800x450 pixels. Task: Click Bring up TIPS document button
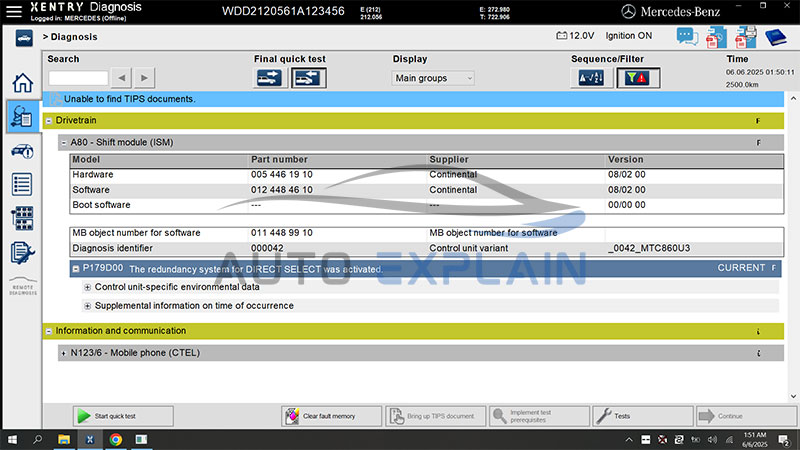click(x=436, y=416)
